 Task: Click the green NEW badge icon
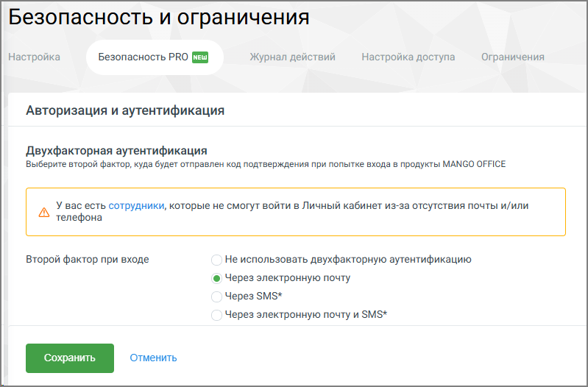pyautogui.click(x=200, y=57)
